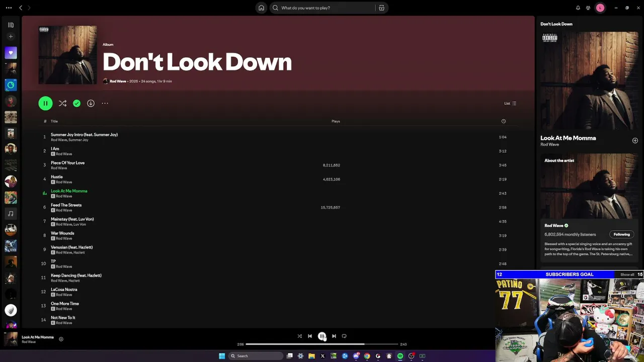Click the Following button for Rod Wave
This screenshot has height=362, width=644.
pos(621,234)
